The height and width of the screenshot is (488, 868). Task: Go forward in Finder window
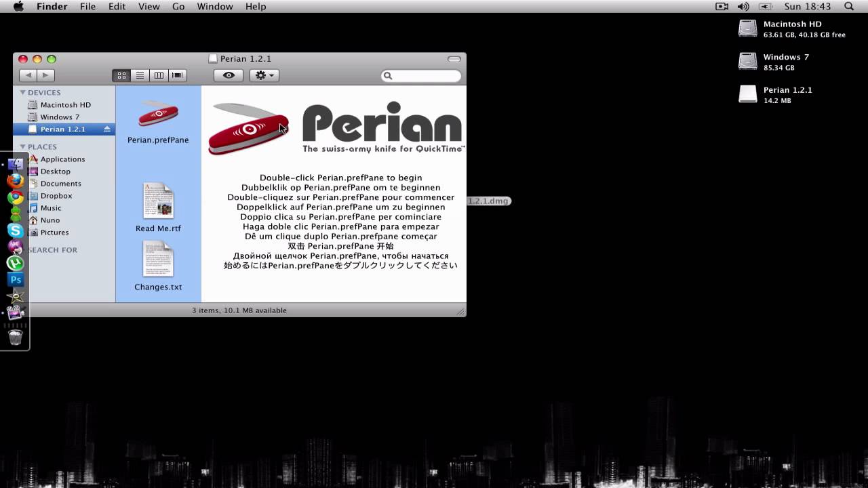[45, 76]
